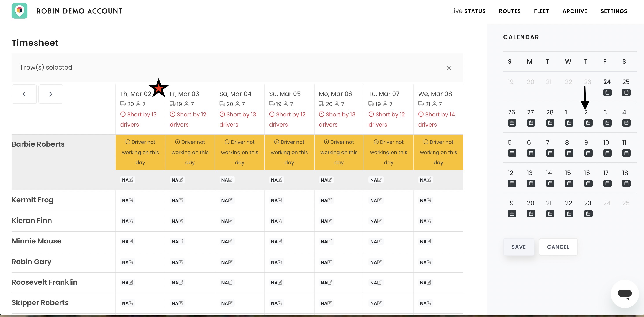Click calendar icon under date 1
Screen dimensions: 644x317
[x=569, y=123]
